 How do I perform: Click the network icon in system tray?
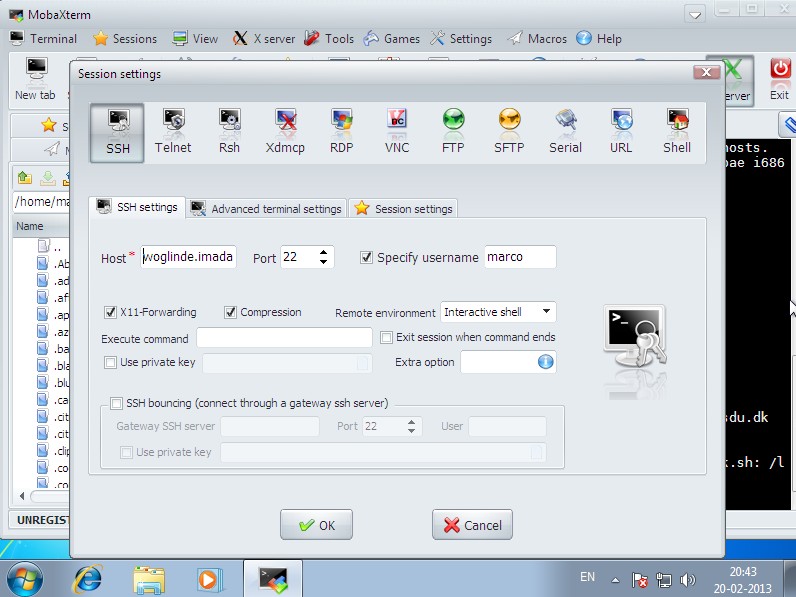pos(664,580)
